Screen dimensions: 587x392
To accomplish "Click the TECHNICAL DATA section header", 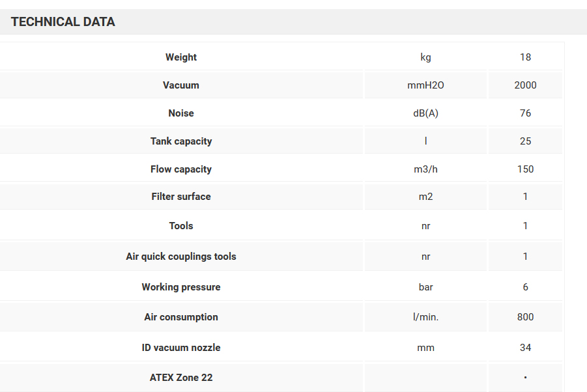I will pyautogui.click(x=63, y=22).
